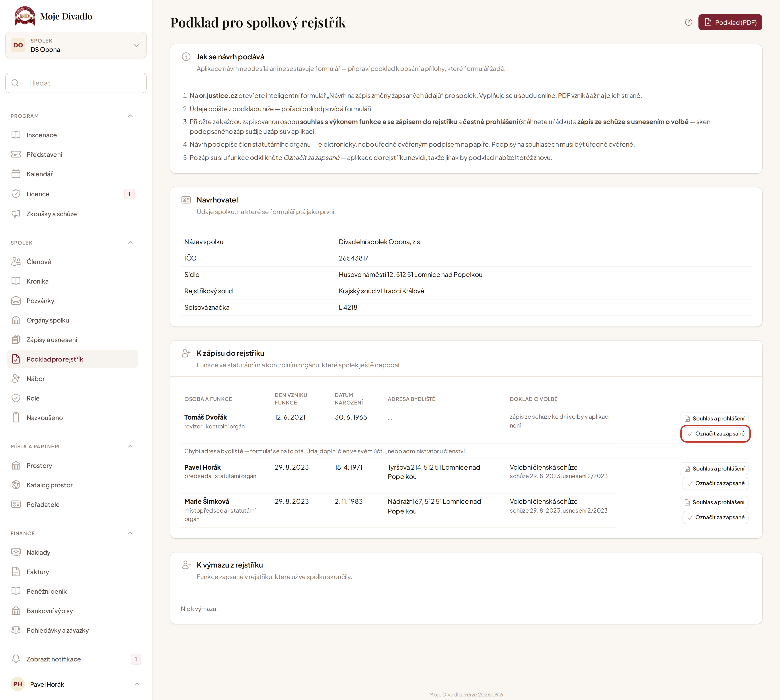Download Souhlas a prohlášení for Pavel Horák
Viewport: 780px width, 700px height.
tap(714, 469)
